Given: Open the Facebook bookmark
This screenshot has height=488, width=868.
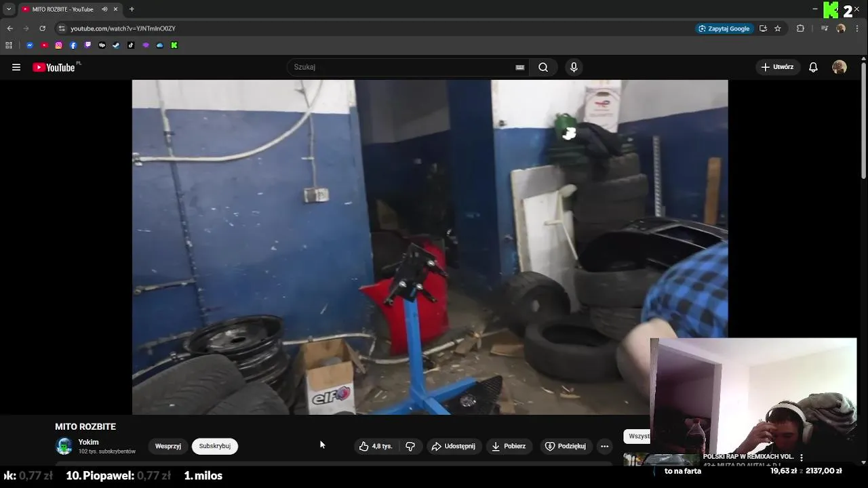Looking at the screenshot, I should (x=73, y=45).
